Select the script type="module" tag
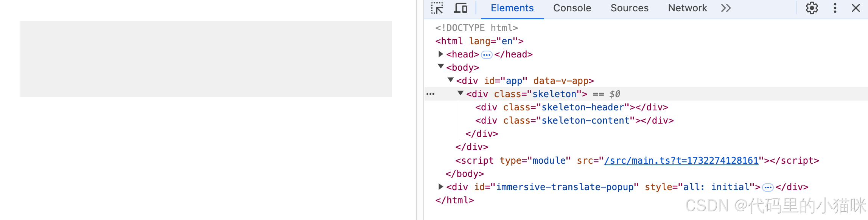Screen dimensions: 868x220 (x=637, y=161)
